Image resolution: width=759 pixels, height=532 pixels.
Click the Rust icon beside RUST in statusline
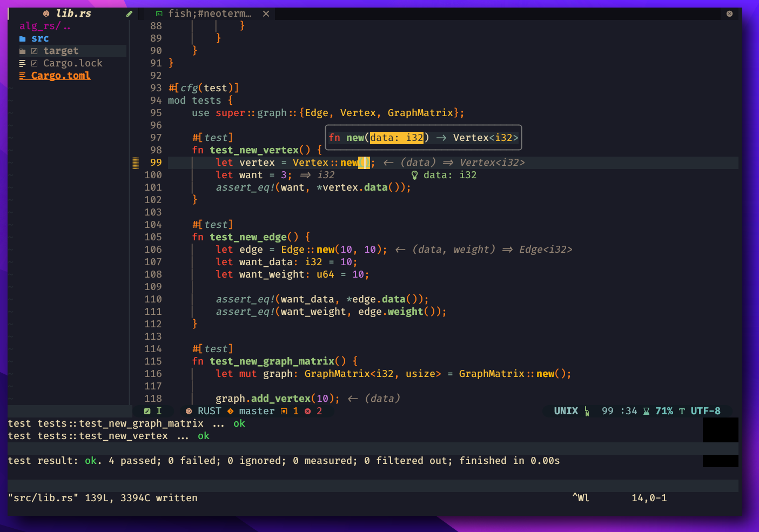(x=189, y=411)
